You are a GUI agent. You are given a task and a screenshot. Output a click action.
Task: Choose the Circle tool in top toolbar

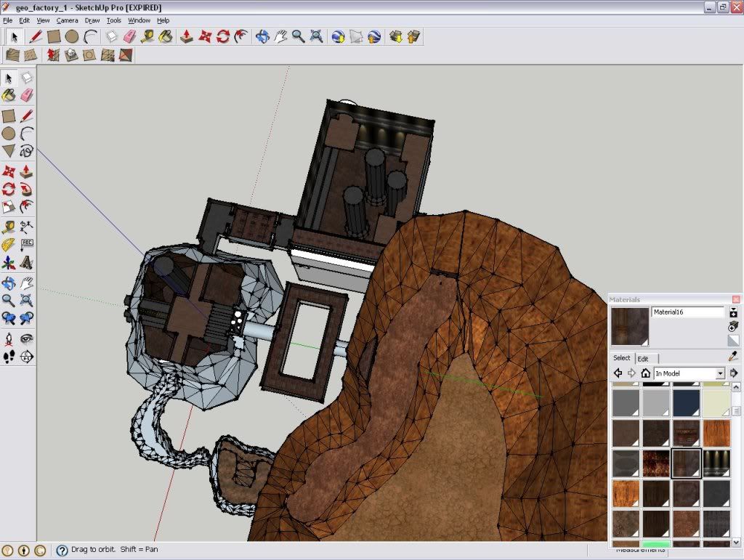pyautogui.click(x=72, y=36)
